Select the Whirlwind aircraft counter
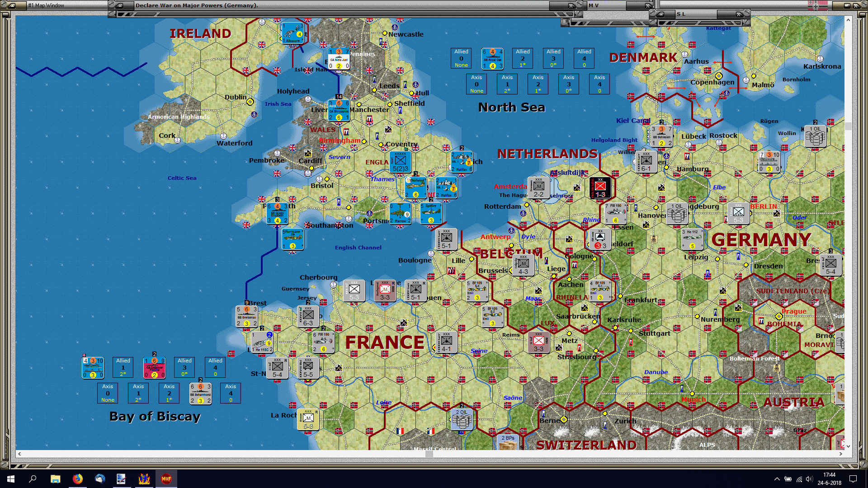The width and height of the screenshot is (868, 488). [x=415, y=188]
